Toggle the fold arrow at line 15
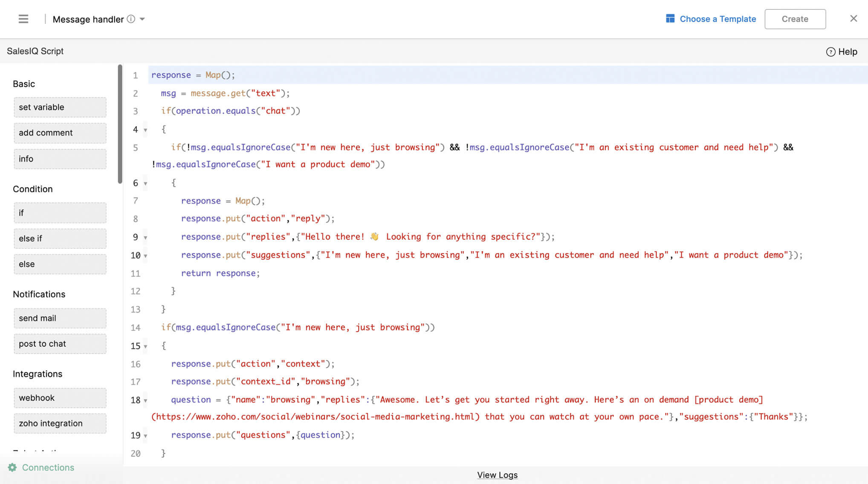Screen dimensions: 868x484 (145, 346)
